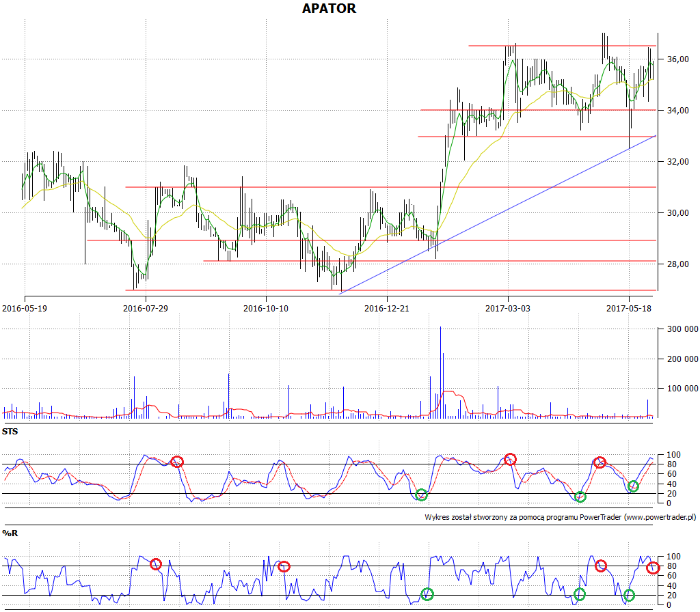Click the 34,00 price axis value
The image size is (700, 612).
[677, 111]
